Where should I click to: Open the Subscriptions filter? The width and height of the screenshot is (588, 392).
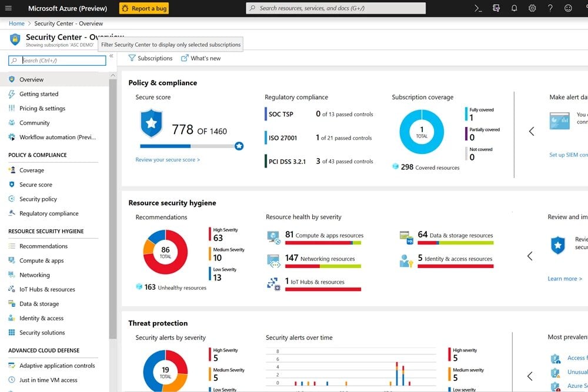point(151,58)
